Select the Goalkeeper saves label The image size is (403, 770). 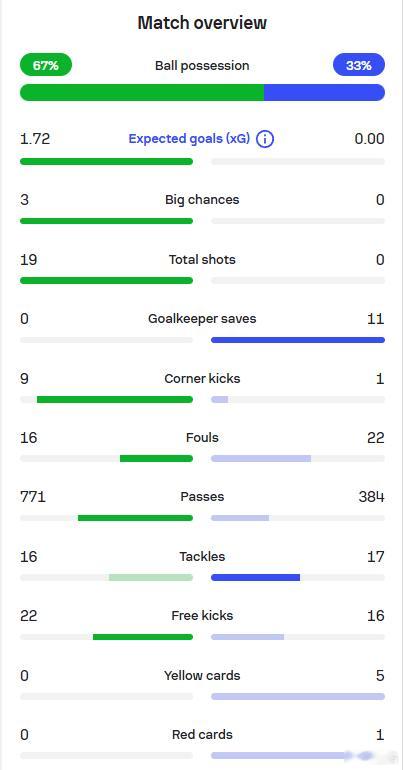[202, 319]
